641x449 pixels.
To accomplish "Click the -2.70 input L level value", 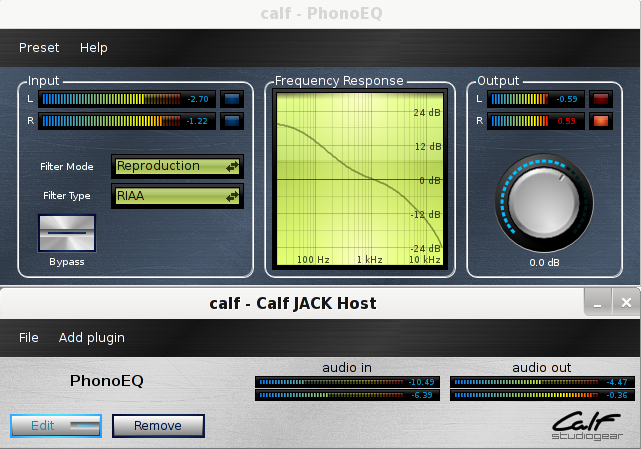I will 198,99.
